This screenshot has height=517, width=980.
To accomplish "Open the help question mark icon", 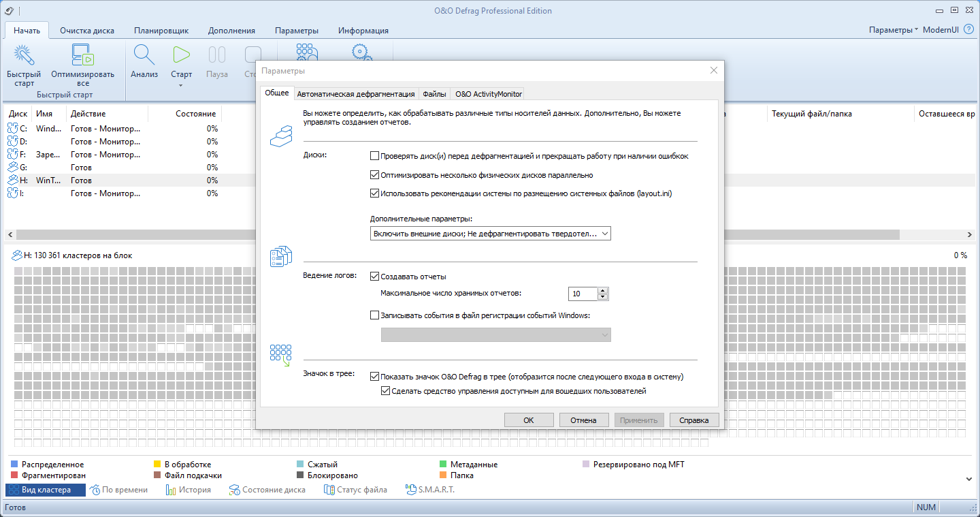I will 969,30.
